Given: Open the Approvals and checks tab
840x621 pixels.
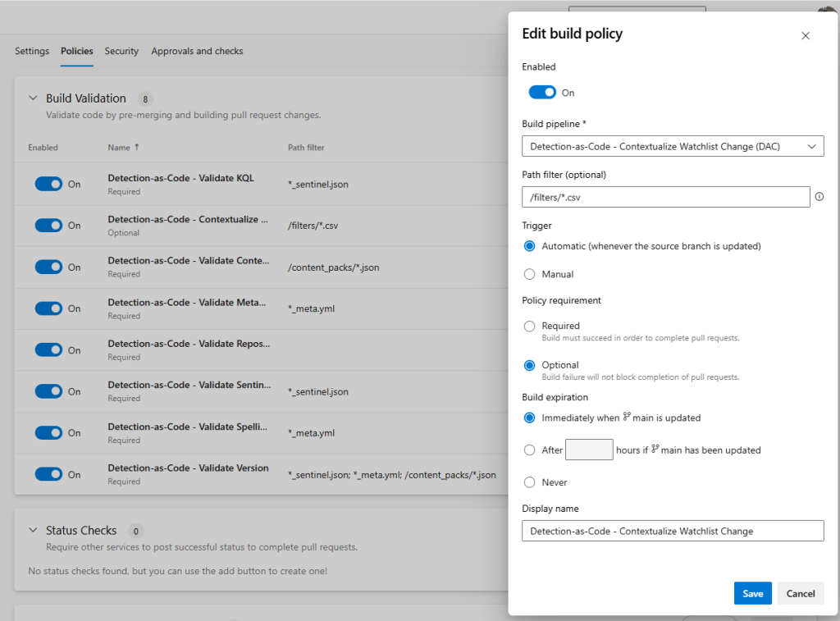Looking at the screenshot, I should click(197, 51).
